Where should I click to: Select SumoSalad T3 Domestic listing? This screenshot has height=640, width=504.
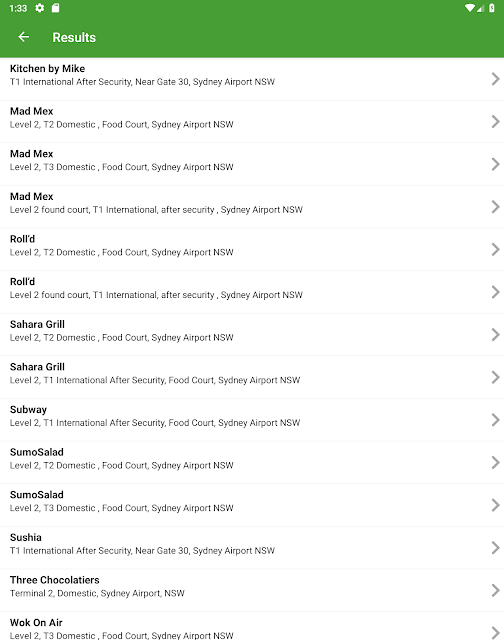(252, 505)
